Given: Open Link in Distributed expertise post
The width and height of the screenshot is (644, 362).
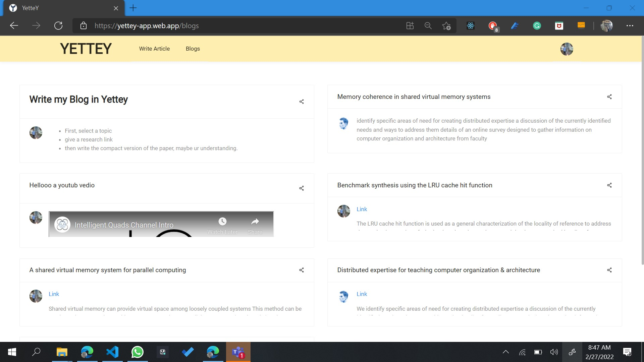Looking at the screenshot, I should [x=362, y=294].
